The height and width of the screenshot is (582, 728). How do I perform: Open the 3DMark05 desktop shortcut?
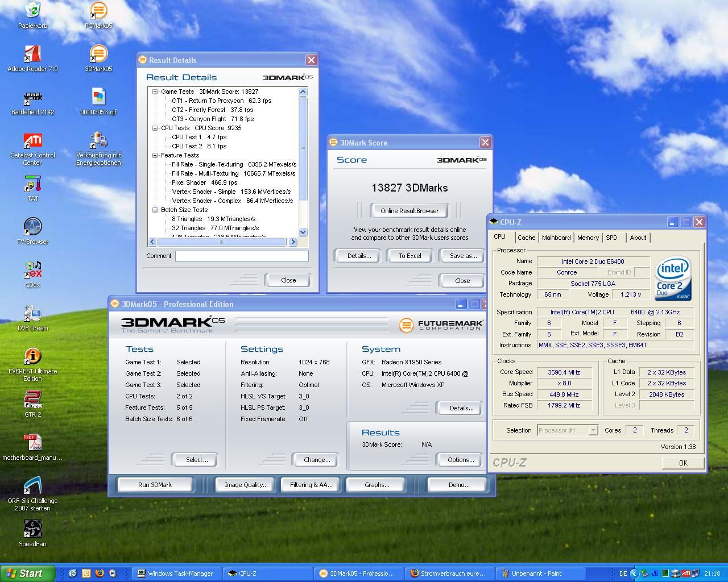98,54
